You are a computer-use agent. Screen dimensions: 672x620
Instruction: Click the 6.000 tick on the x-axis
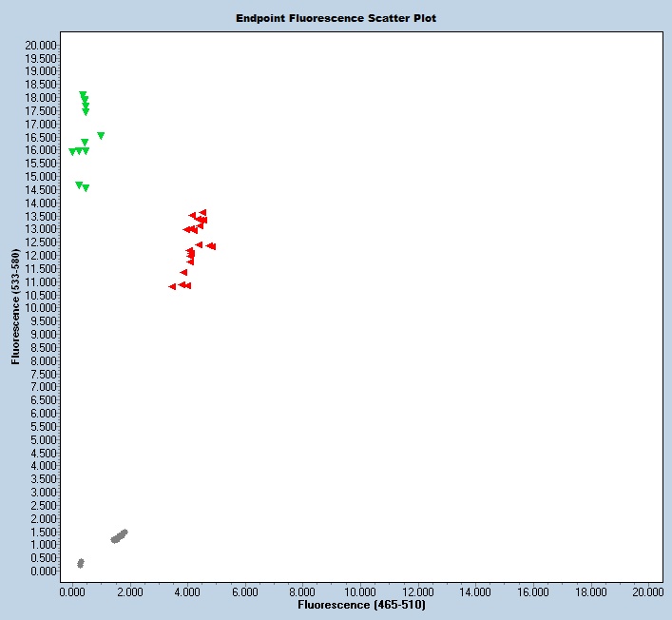[x=244, y=591]
